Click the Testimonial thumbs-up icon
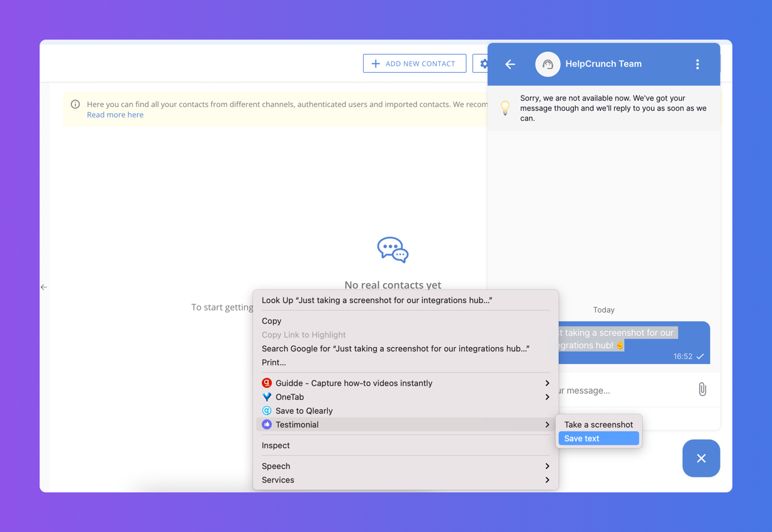Image resolution: width=772 pixels, height=532 pixels. 267,424
